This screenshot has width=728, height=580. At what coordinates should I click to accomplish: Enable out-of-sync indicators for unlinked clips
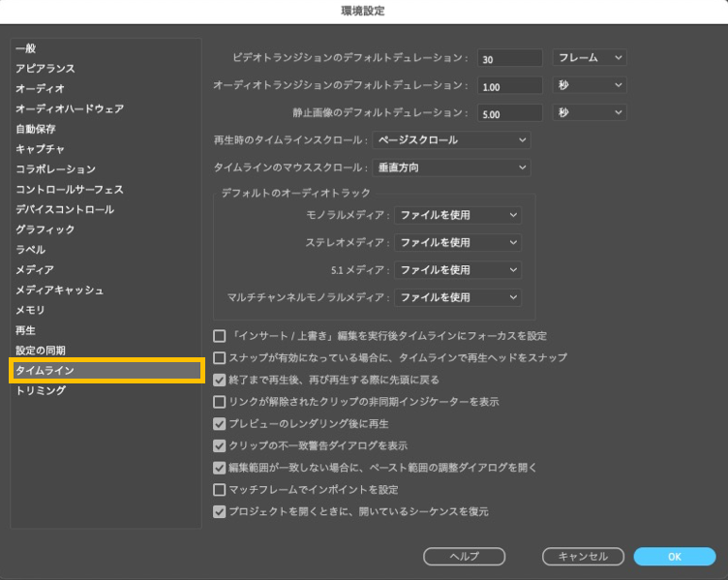click(219, 402)
